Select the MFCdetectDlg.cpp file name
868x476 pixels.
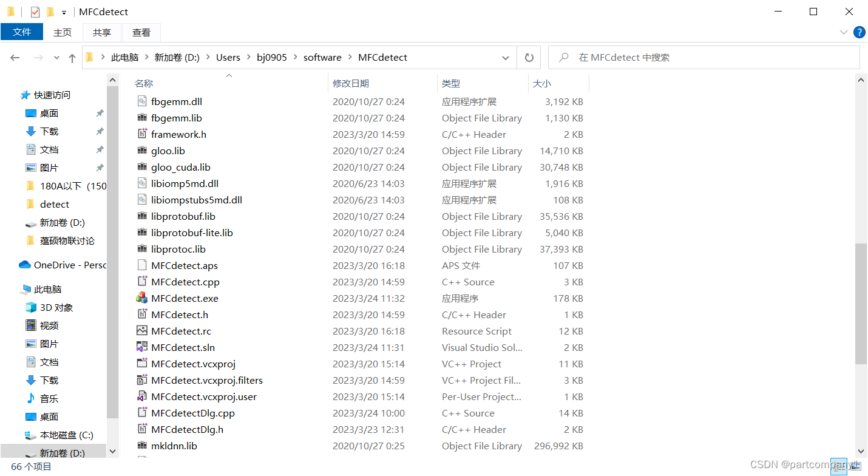coord(193,413)
